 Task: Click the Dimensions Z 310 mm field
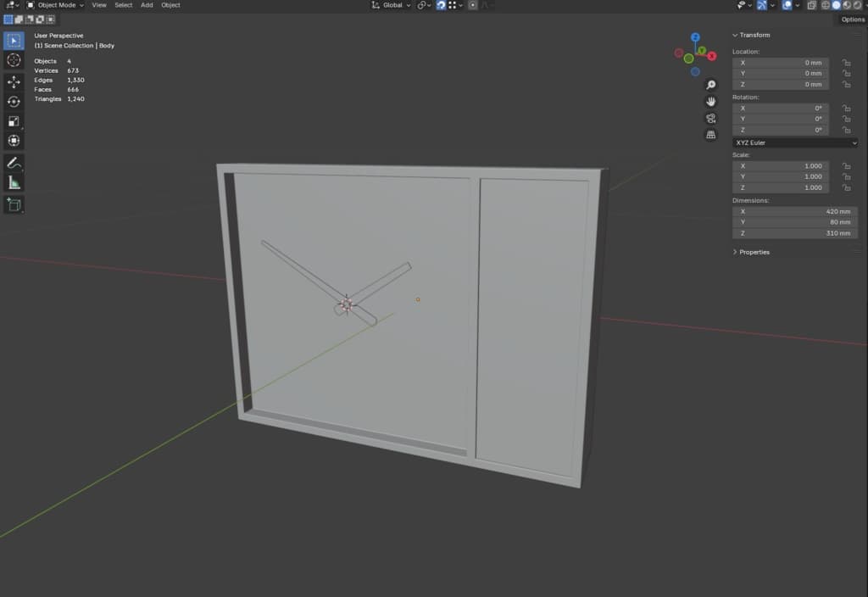click(795, 233)
